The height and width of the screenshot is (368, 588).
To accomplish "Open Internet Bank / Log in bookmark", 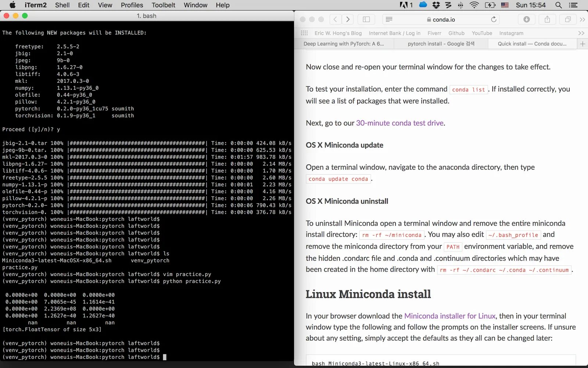I will (395, 33).
